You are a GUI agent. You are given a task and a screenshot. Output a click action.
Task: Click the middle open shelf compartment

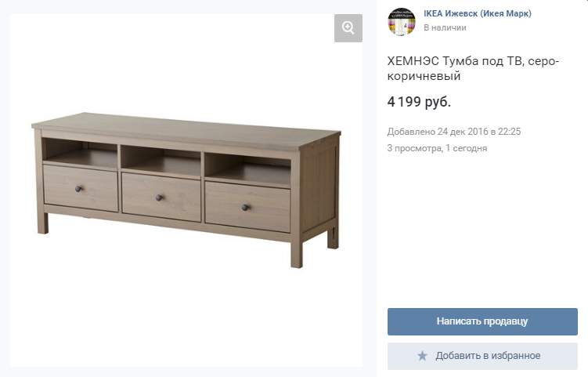[x=161, y=161]
